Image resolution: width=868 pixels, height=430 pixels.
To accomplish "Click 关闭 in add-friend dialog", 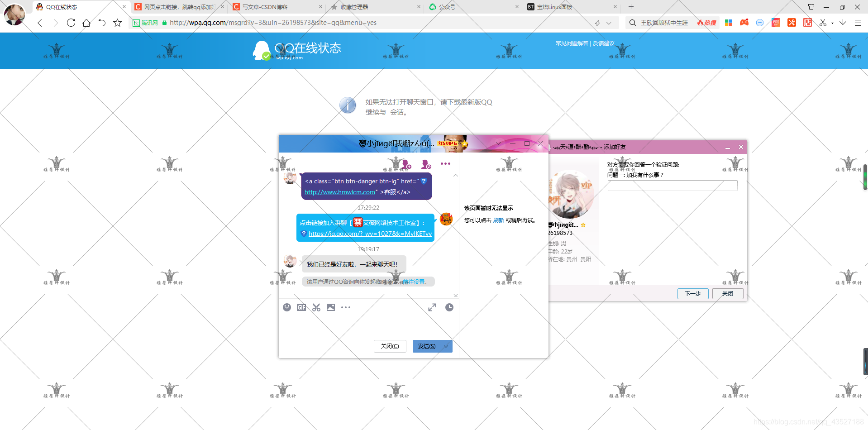I will point(728,294).
